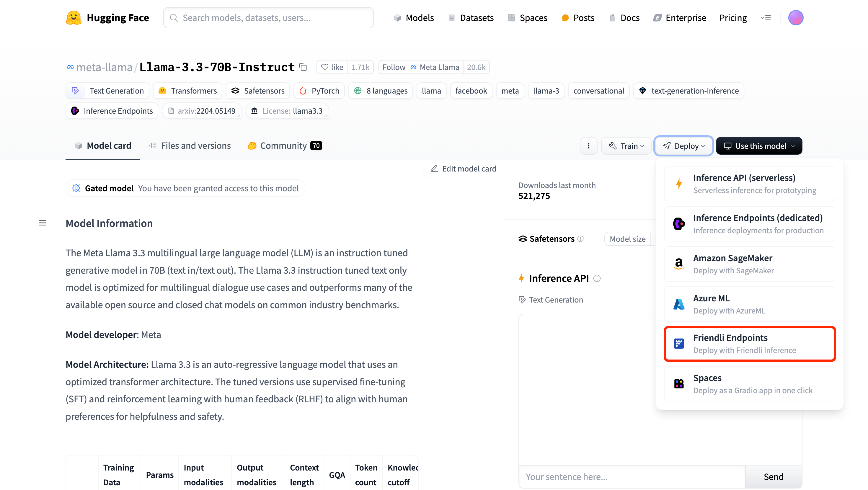Screen dimensions: 868x490
Task: Click the Safetensors info icon
Action: coord(580,239)
